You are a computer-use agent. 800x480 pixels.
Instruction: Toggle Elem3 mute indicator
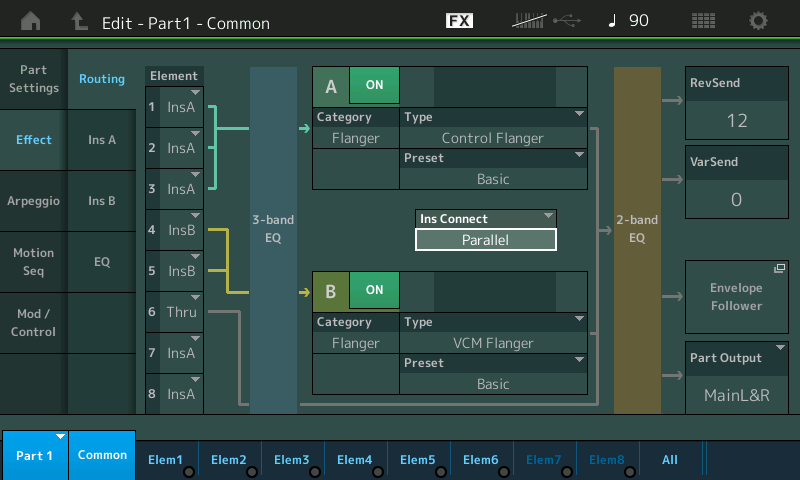(x=315, y=472)
